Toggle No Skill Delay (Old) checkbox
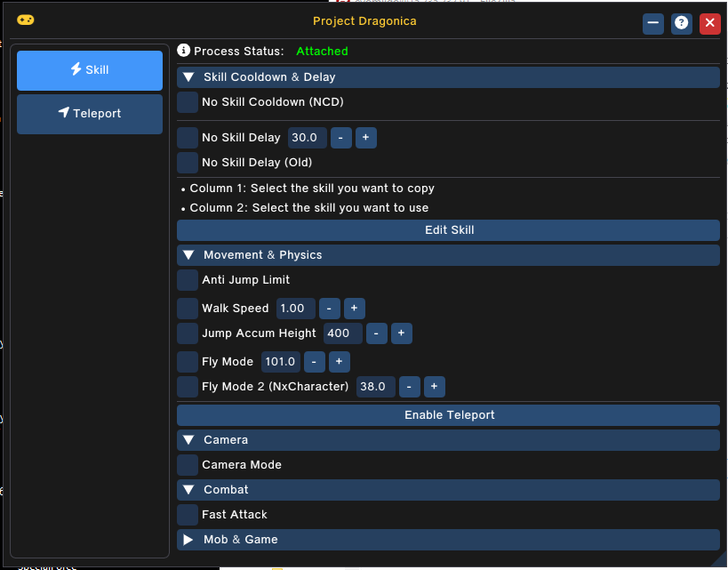 [188, 163]
